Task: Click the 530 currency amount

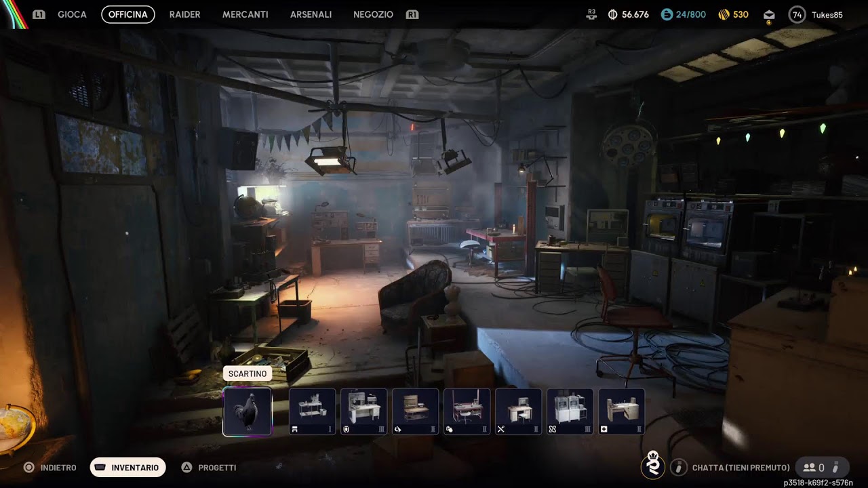Action: point(741,14)
